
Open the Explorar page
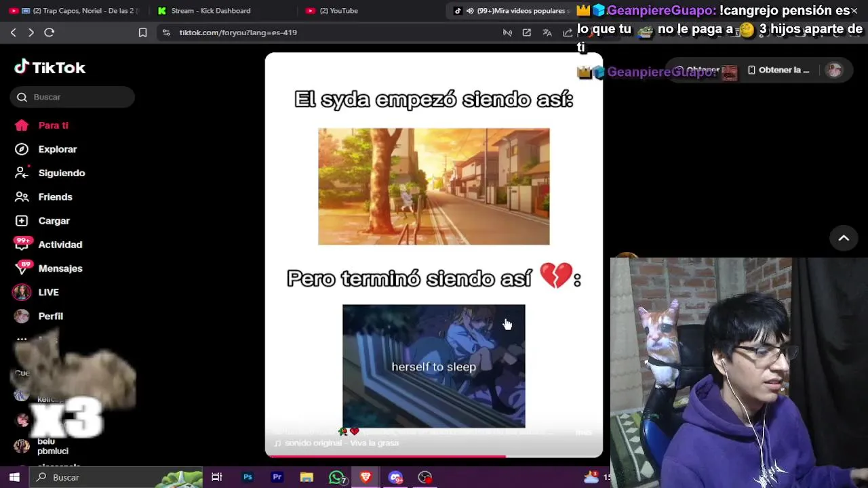click(x=58, y=149)
